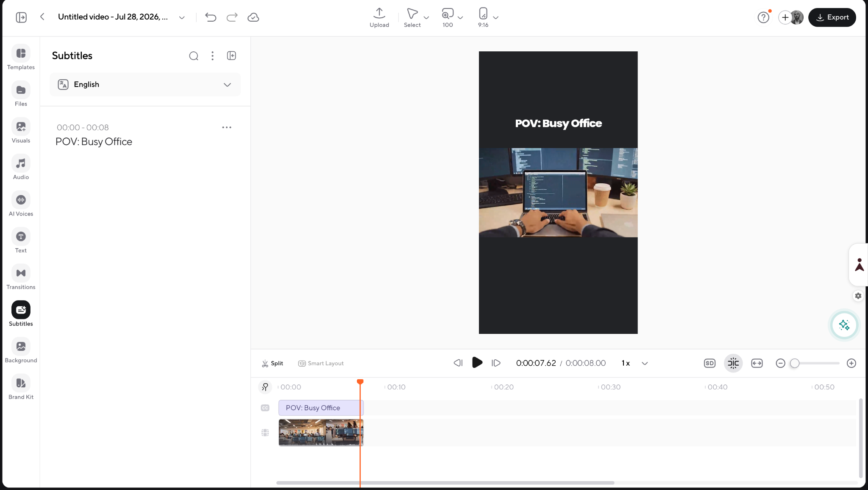Screen dimensions: 868x490
Task: Zoom out the timeline
Action: (780, 363)
